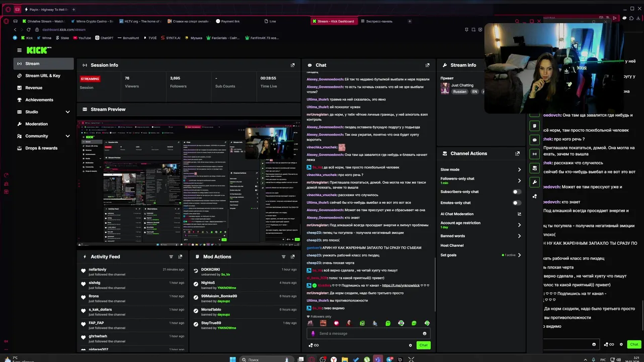Open a new browser tab with plus button
The image size is (644, 362).
tap(410, 21)
